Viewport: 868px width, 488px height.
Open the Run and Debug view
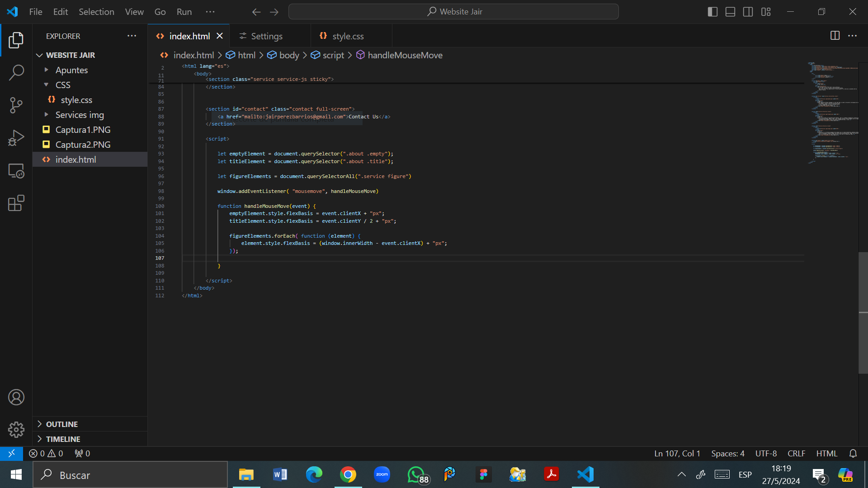click(16, 137)
